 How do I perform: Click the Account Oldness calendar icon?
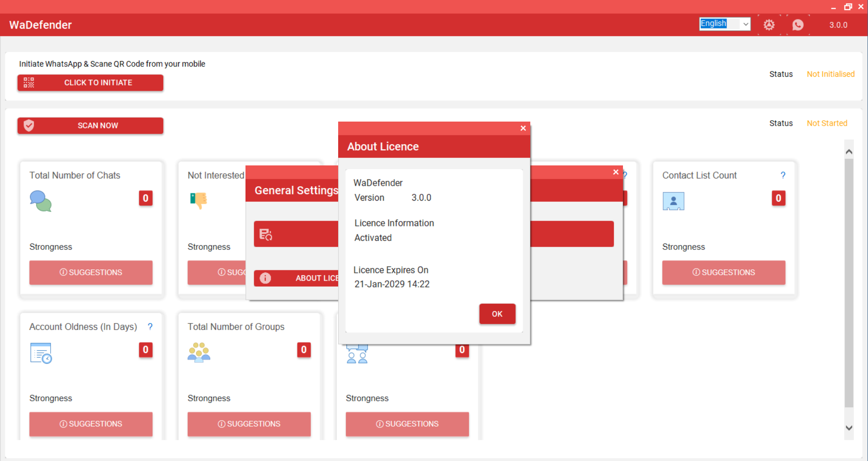[41, 353]
